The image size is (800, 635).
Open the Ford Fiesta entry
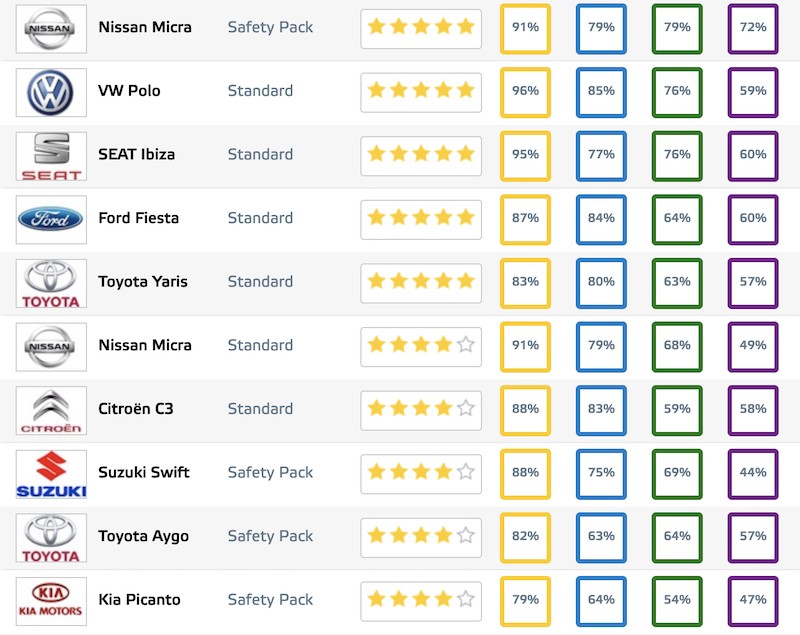point(138,218)
